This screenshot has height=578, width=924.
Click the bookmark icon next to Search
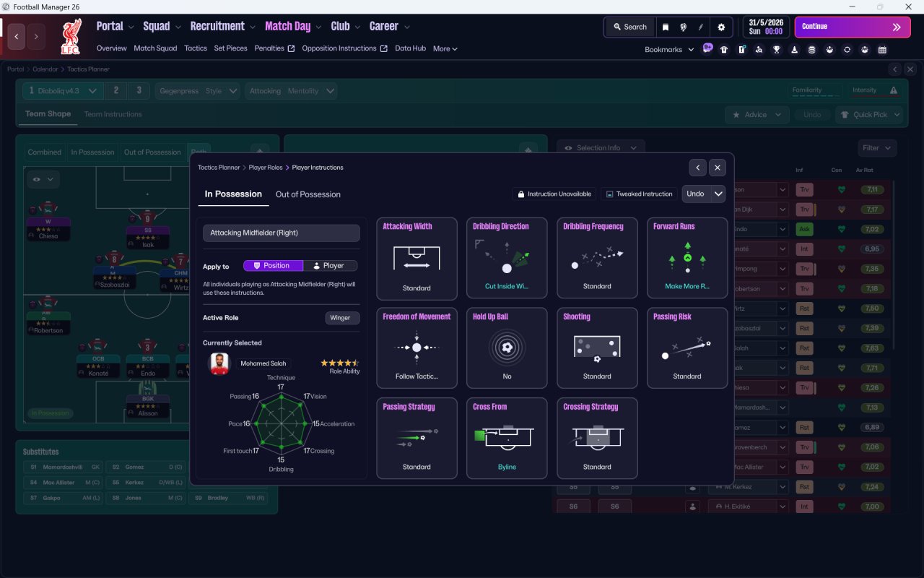tap(666, 27)
